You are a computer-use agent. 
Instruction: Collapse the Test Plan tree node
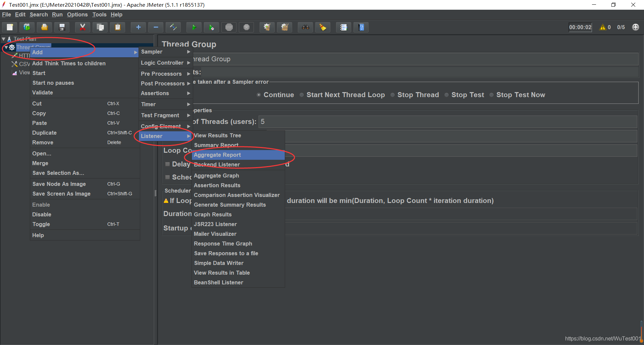point(3,39)
